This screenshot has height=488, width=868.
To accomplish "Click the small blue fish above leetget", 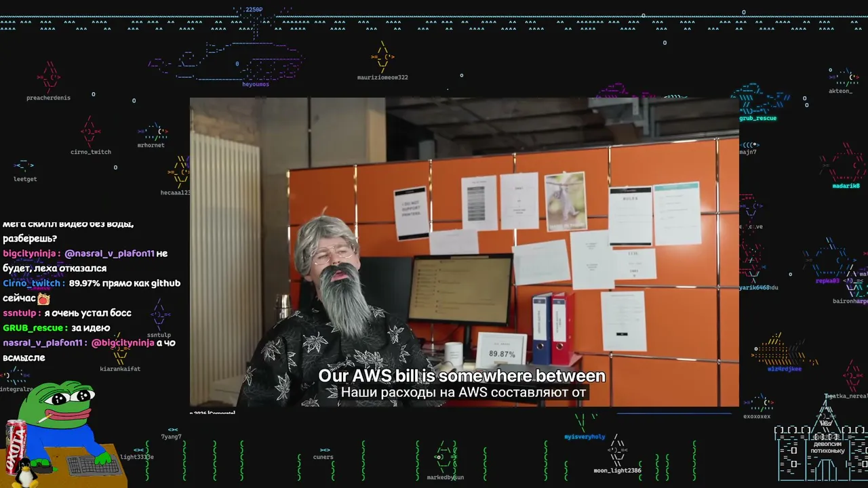I will tap(24, 165).
